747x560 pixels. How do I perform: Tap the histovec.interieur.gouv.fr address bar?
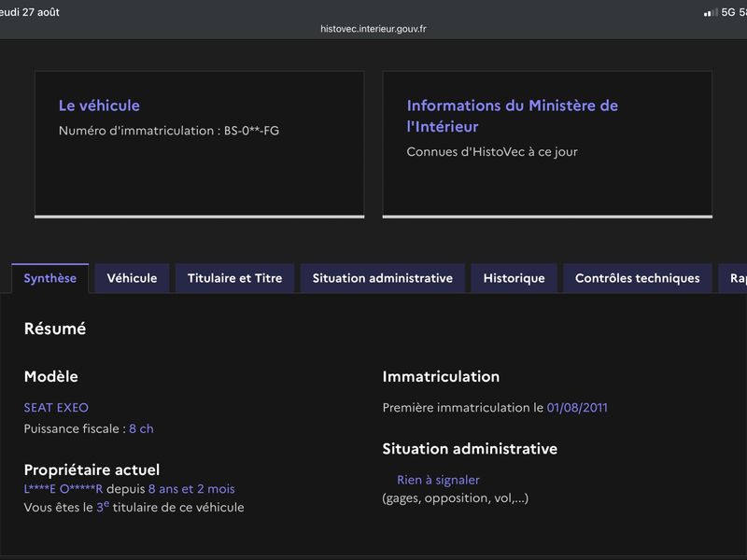(x=373, y=29)
